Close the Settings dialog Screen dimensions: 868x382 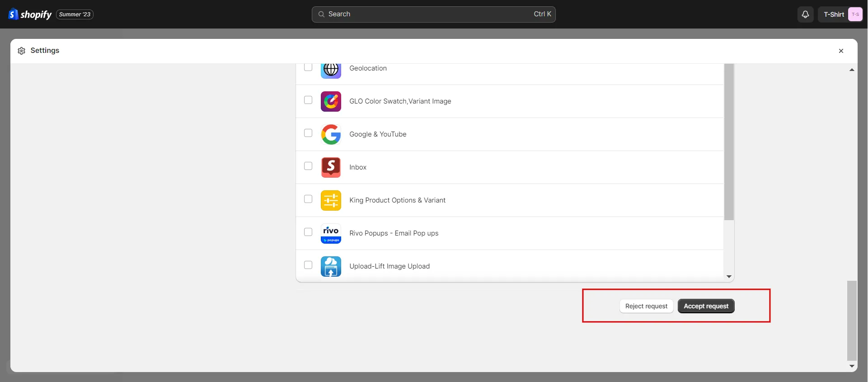(x=841, y=51)
